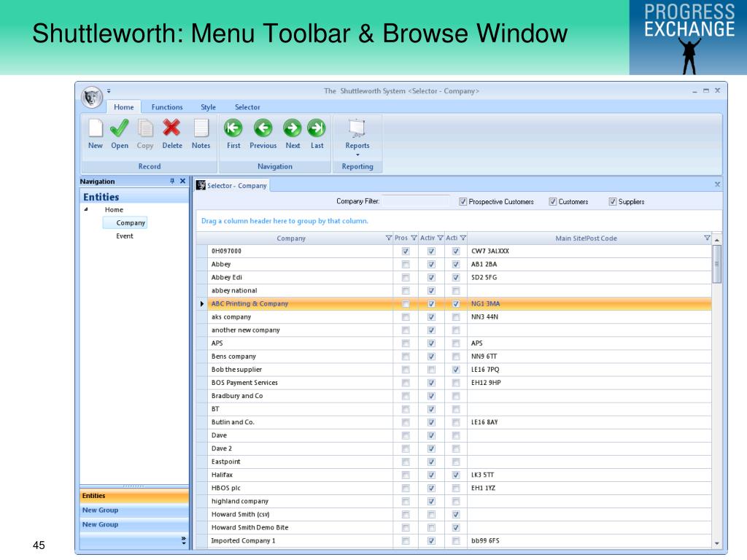This screenshot has width=747, height=560.
Task: Select Event in navigation tree
Action: (x=125, y=236)
